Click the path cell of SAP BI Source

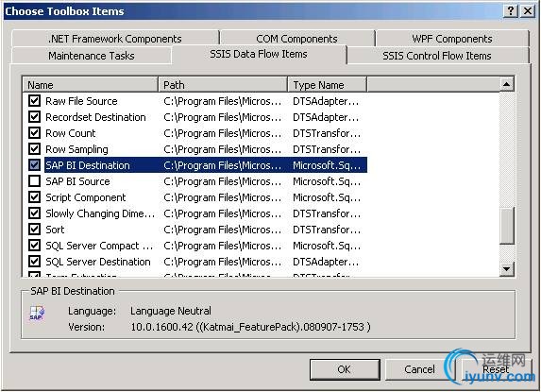(x=223, y=181)
